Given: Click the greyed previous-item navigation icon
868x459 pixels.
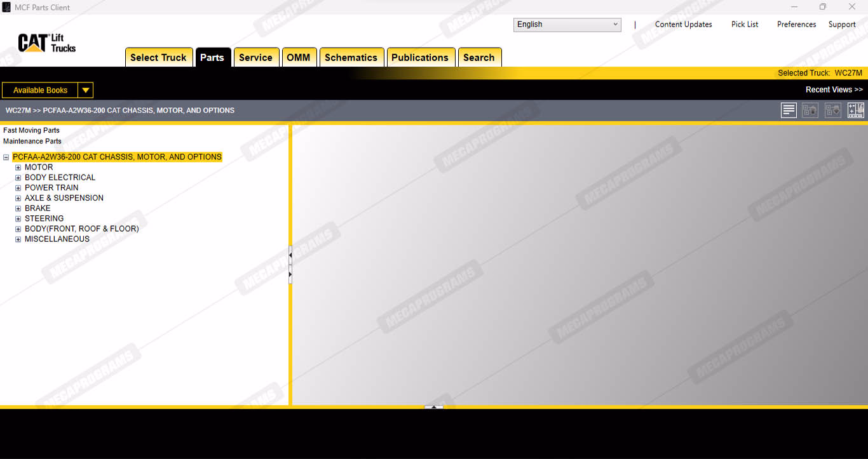Looking at the screenshot, I should coord(810,110).
